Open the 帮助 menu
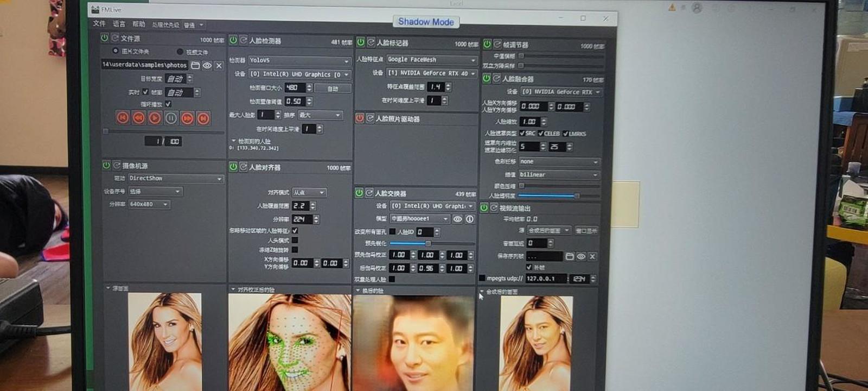Viewport: 868px width, 391px height. [139, 24]
